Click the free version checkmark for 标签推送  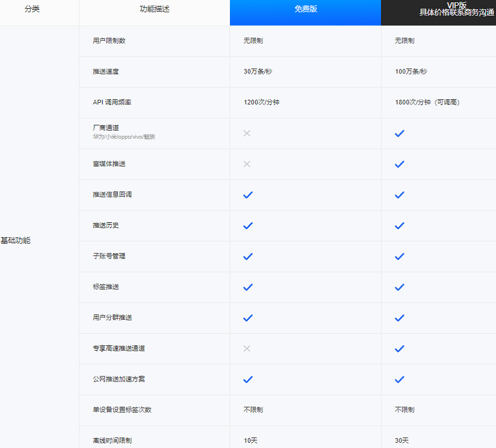(248, 287)
